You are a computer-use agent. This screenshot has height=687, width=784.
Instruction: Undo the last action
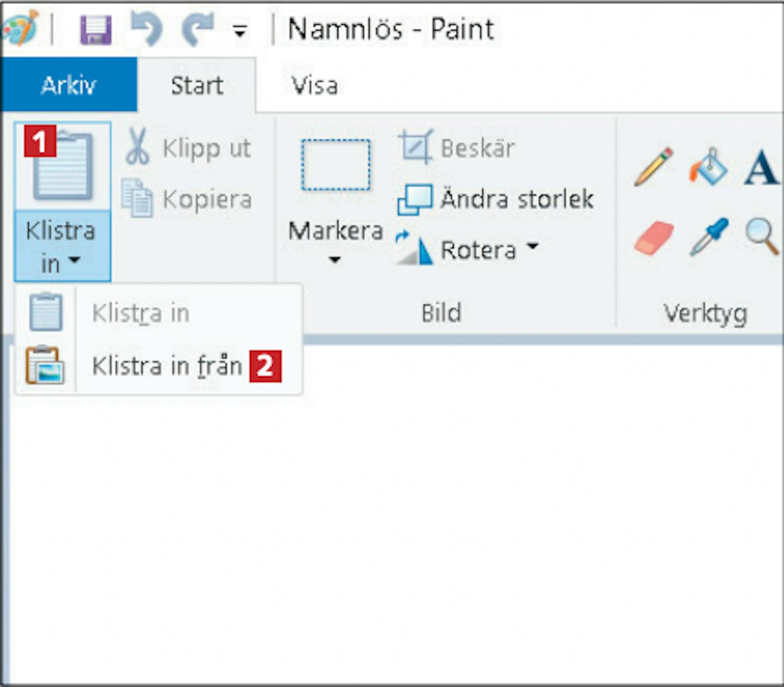click(x=147, y=29)
